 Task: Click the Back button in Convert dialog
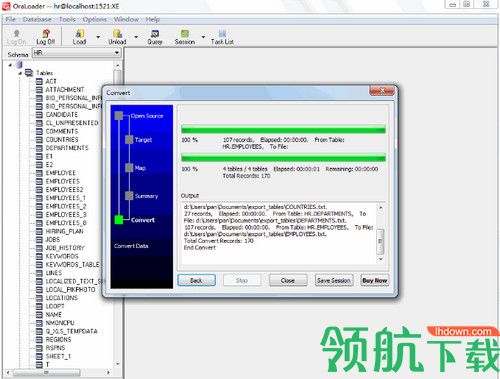tap(196, 280)
